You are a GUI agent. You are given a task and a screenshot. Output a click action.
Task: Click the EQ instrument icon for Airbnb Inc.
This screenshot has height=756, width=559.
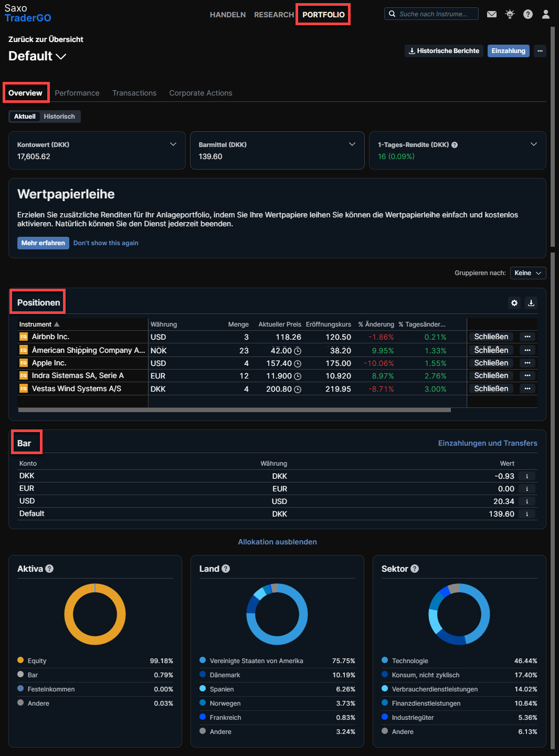click(x=24, y=337)
